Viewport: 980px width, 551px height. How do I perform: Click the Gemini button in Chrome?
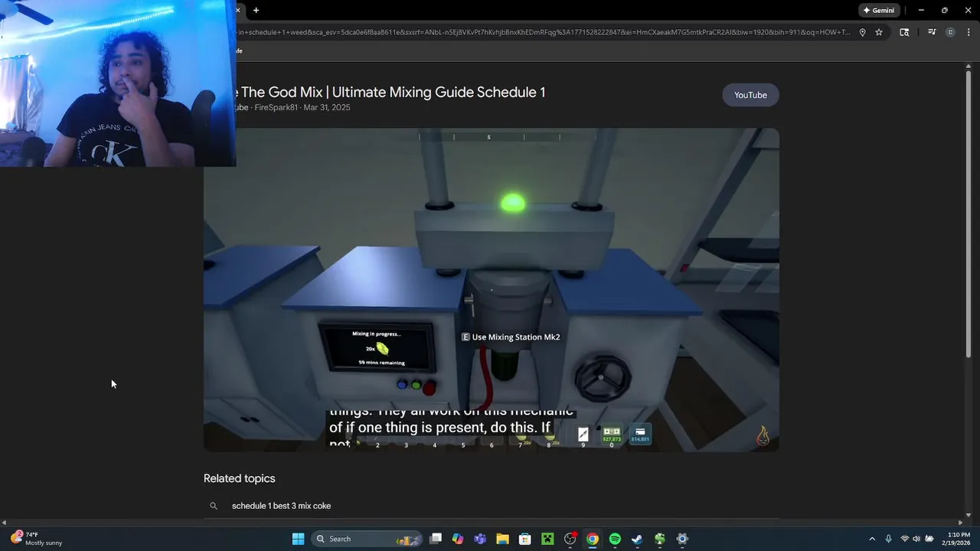tap(878, 10)
